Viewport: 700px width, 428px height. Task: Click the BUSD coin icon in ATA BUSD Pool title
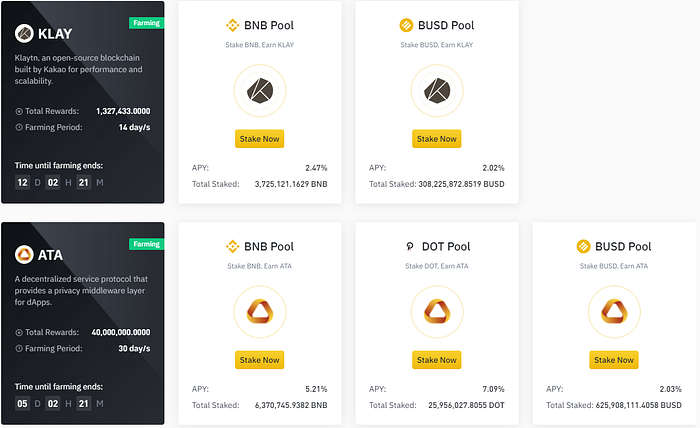583,246
